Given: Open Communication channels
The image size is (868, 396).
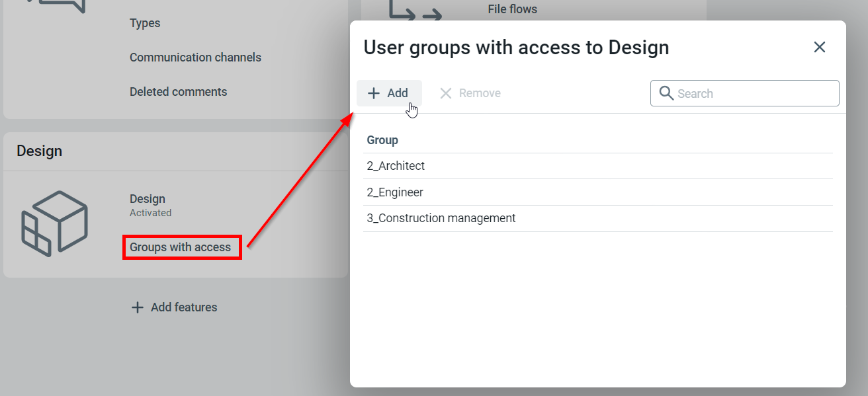Looking at the screenshot, I should point(195,58).
